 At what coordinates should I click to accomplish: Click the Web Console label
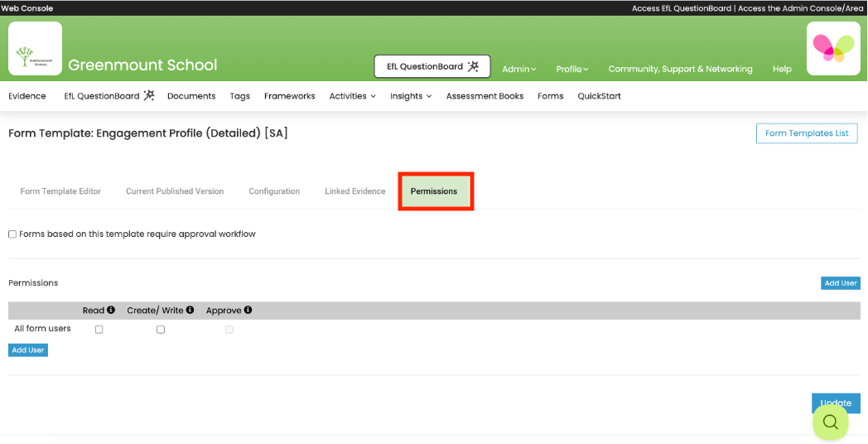(27, 8)
